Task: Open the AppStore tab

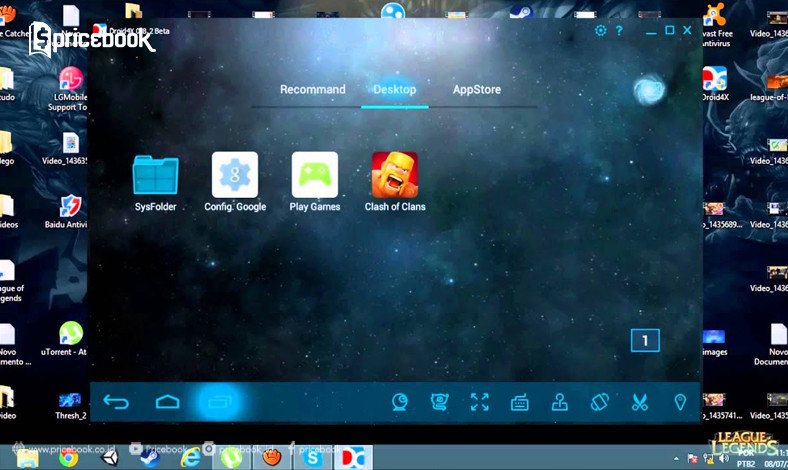Action: [x=476, y=89]
